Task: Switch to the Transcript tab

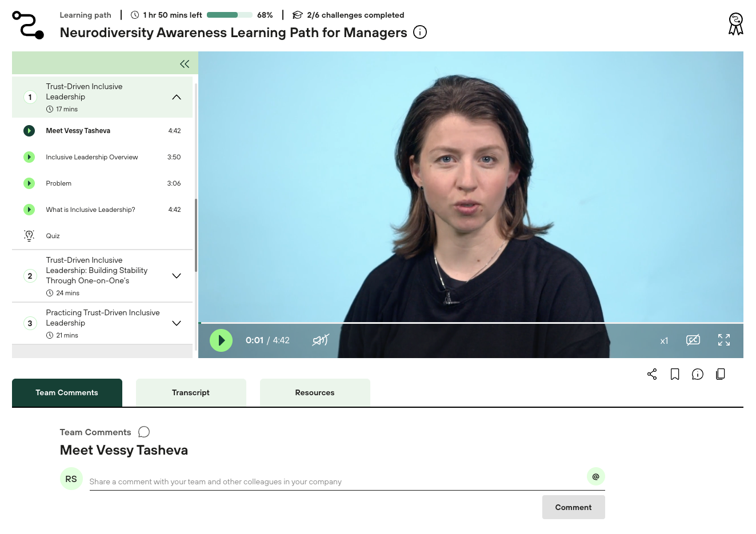Action: coord(191,393)
